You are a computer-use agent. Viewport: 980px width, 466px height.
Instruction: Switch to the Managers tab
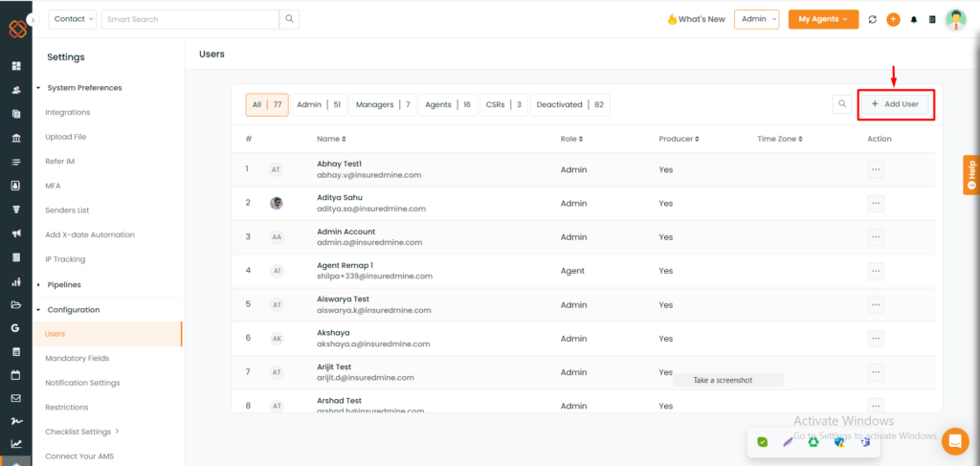(x=383, y=105)
